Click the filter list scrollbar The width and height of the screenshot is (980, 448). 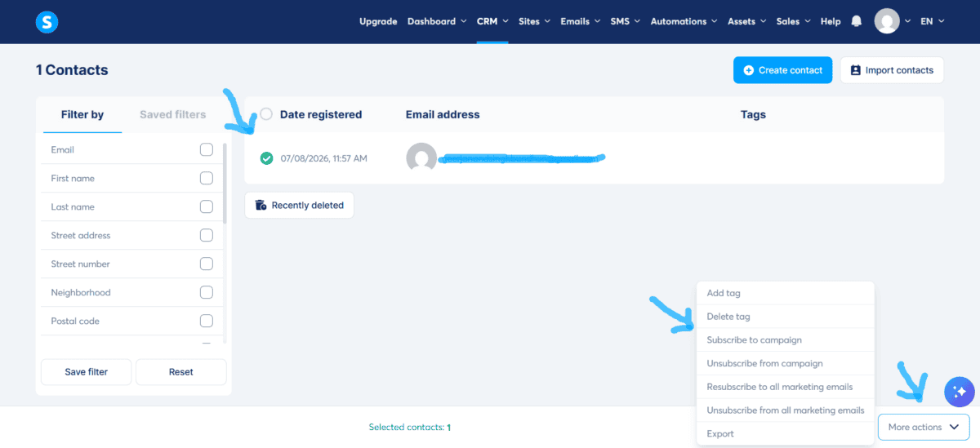click(x=225, y=184)
